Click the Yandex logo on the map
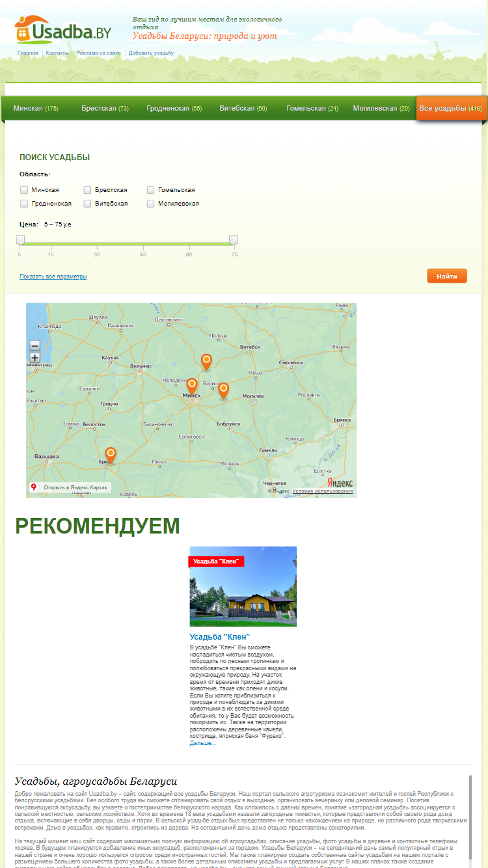The height and width of the screenshot is (868, 488). pos(340,482)
